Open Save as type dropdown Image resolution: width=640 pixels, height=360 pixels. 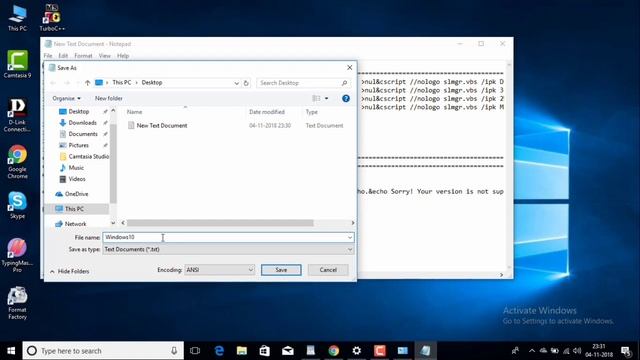point(350,249)
